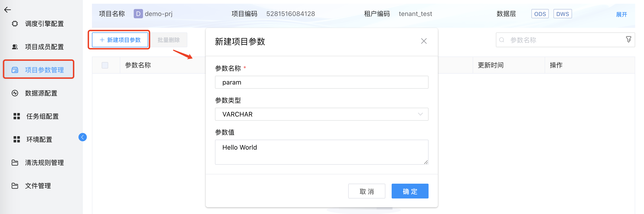
Task: Toggle the ODS data layer tag
Action: pos(540,14)
